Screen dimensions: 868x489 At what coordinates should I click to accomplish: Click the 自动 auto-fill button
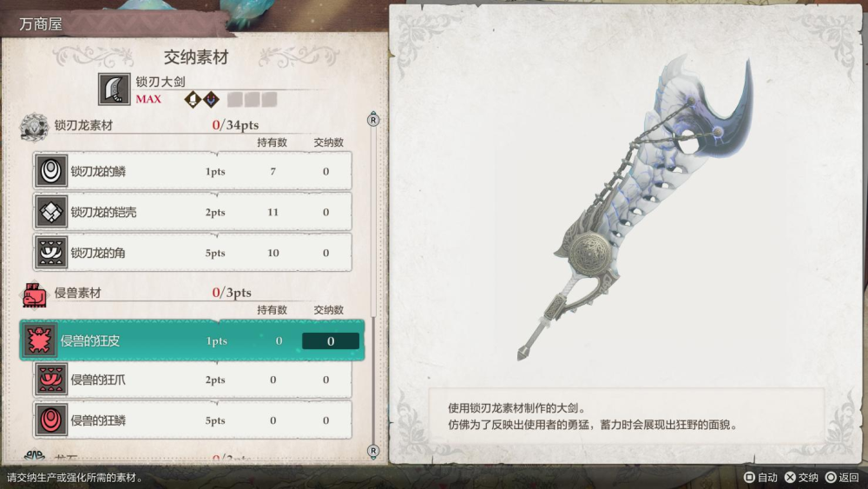click(760, 478)
